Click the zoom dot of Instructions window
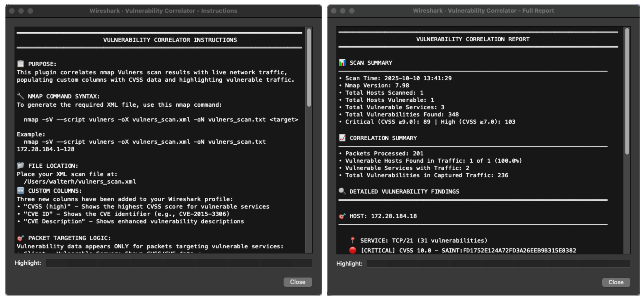The image size is (644, 300). [x=30, y=11]
